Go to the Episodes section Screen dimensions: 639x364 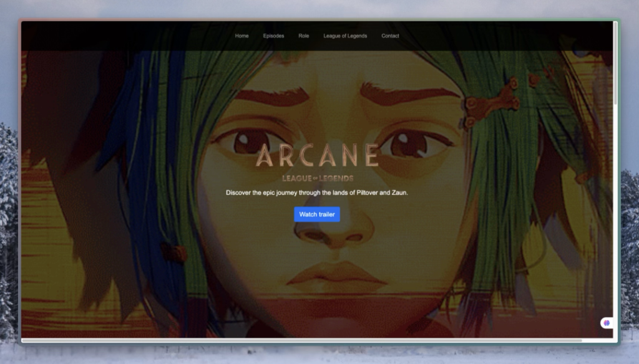273,36
